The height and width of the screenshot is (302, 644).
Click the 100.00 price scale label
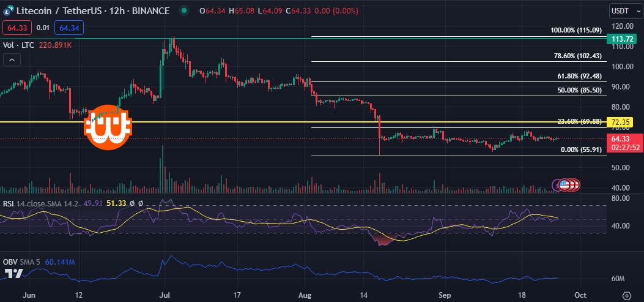click(621, 67)
